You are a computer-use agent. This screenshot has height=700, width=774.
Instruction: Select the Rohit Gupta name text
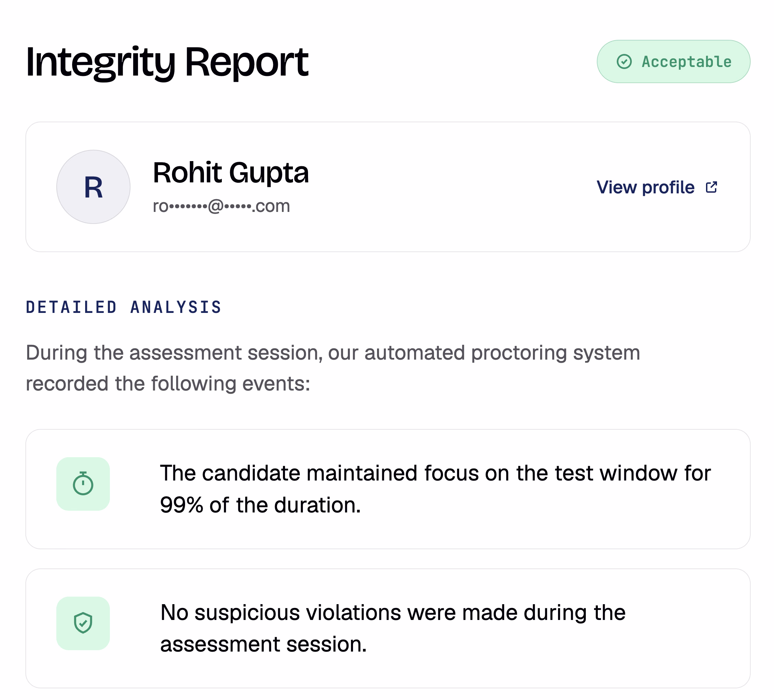tap(231, 173)
